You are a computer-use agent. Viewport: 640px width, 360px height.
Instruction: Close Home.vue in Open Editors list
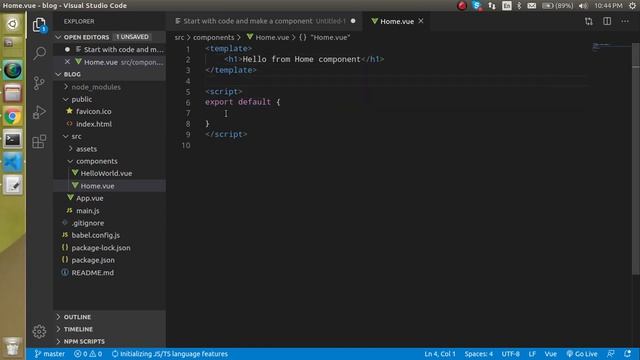[x=67, y=62]
